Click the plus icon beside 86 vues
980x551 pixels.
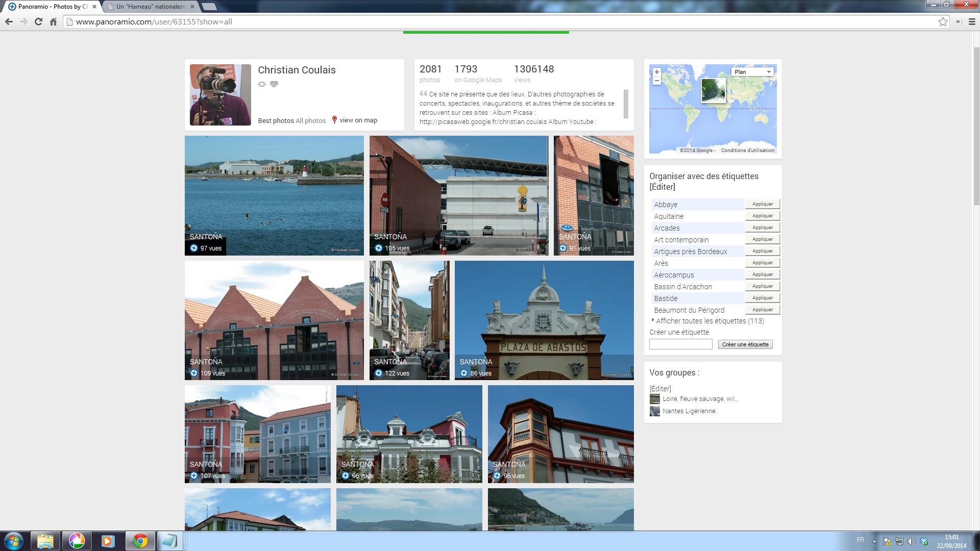click(x=464, y=373)
